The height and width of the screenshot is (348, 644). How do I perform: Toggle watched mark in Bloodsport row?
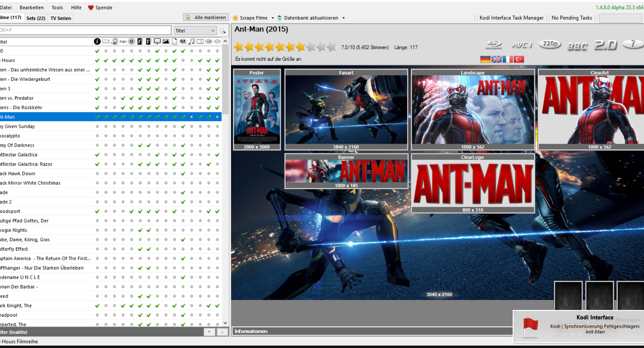point(217,211)
